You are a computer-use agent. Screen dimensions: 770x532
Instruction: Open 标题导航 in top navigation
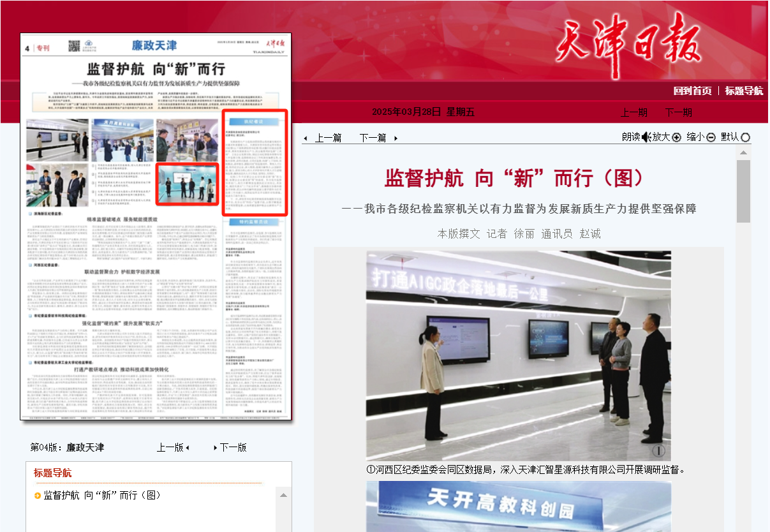[743, 91]
